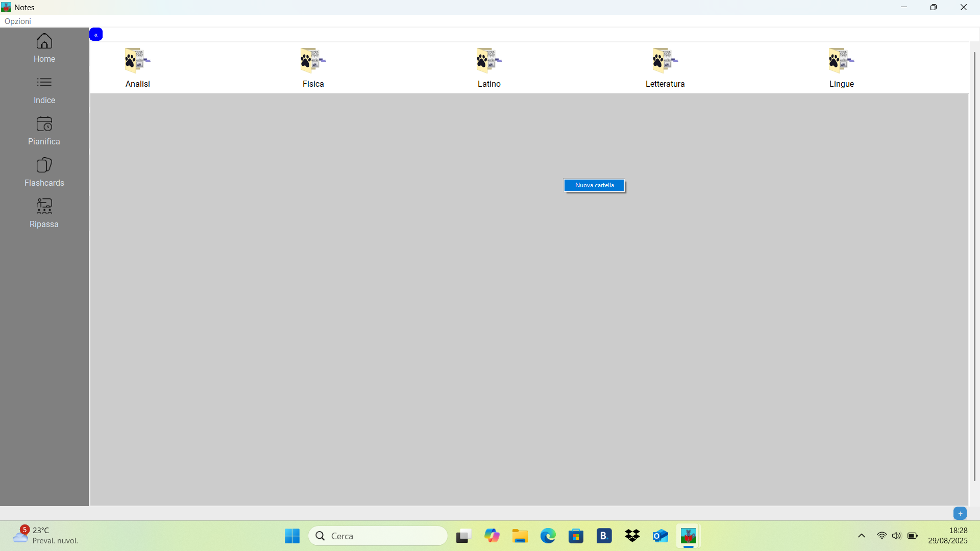
Task: Open the Windows Start menu
Action: pos(292,536)
